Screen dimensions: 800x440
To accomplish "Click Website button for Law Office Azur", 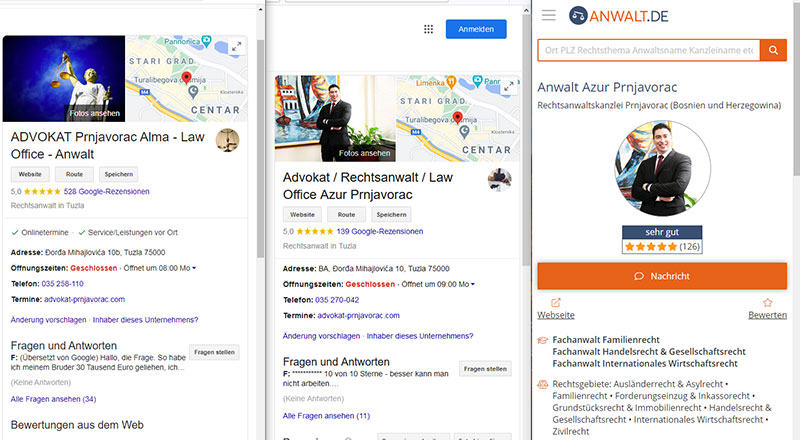I will point(302,214).
